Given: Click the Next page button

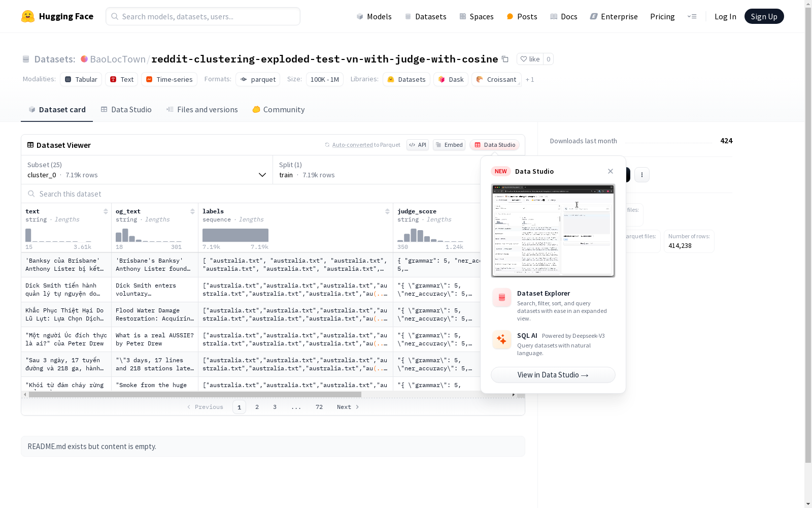Looking at the screenshot, I should (x=348, y=407).
